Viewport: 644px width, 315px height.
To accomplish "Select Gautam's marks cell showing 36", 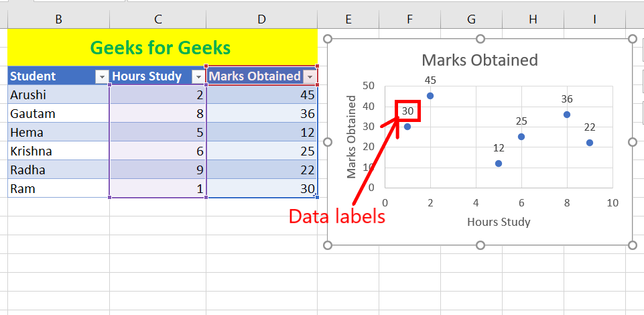I will 262,113.
